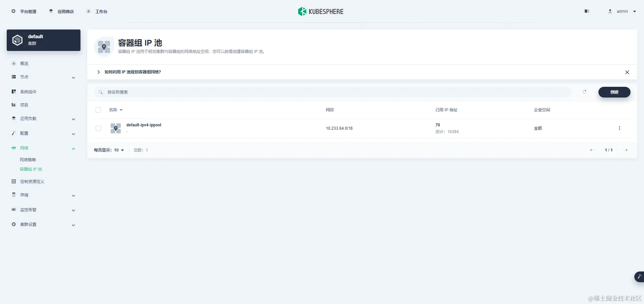Check the default-ipv4-ippool row checkbox
The image size is (644, 304).
pos(98,128)
